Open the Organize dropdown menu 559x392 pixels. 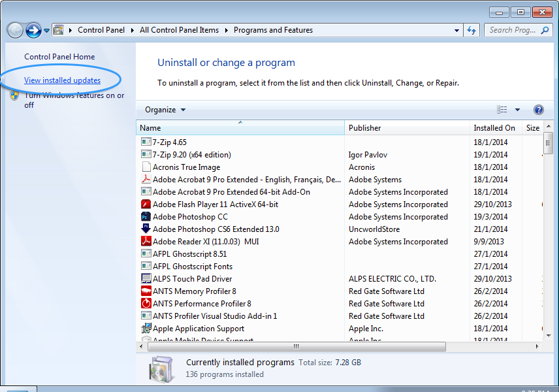(x=165, y=110)
